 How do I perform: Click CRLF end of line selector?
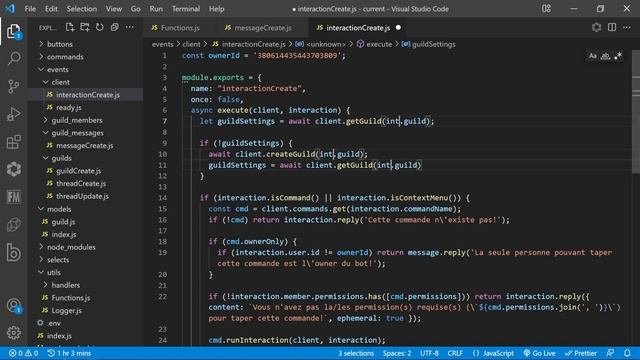[455, 353]
